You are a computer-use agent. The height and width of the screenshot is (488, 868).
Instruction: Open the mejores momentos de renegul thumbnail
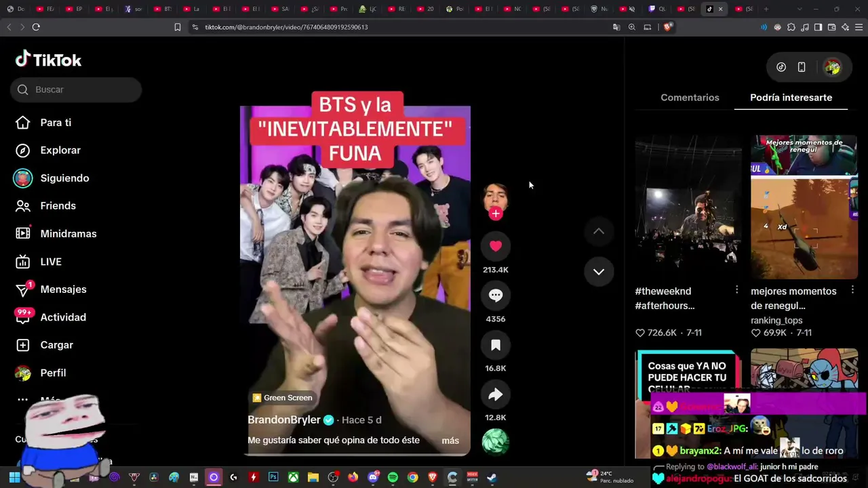pos(804,207)
